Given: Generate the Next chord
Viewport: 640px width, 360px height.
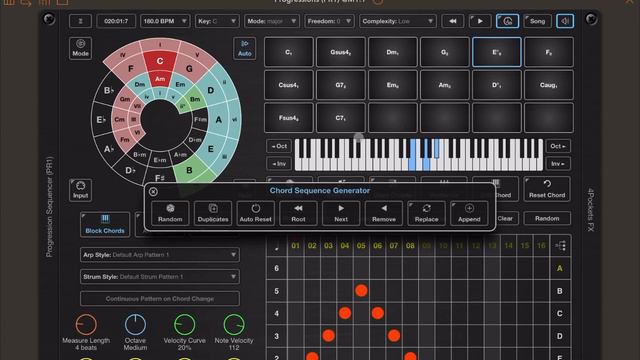Looking at the screenshot, I should pos(341,213).
